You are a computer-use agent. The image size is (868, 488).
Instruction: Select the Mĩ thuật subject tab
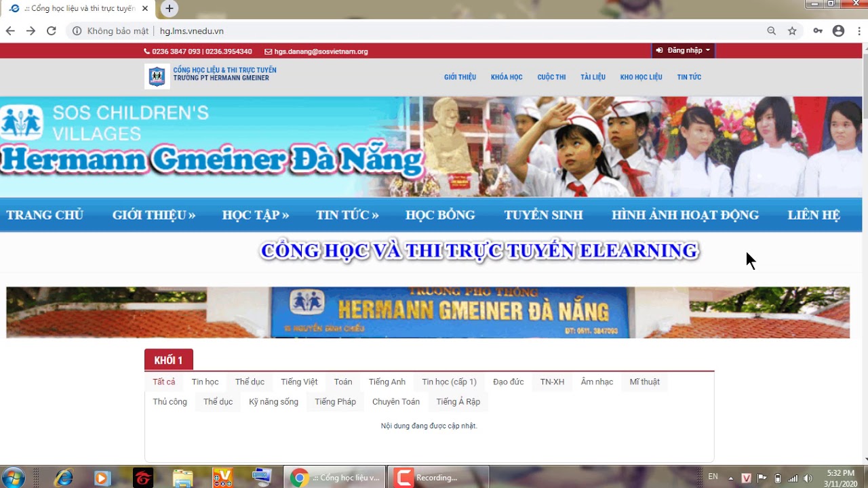click(x=644, y=382)
